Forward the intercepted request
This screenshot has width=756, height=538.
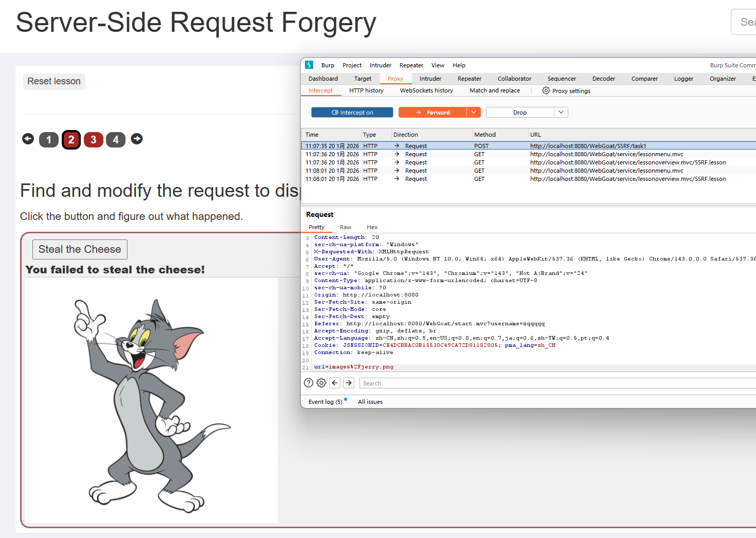433,113
